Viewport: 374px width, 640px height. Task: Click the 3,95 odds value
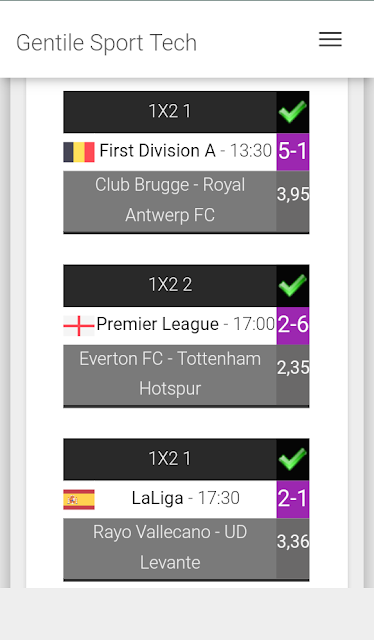[293, 194]
